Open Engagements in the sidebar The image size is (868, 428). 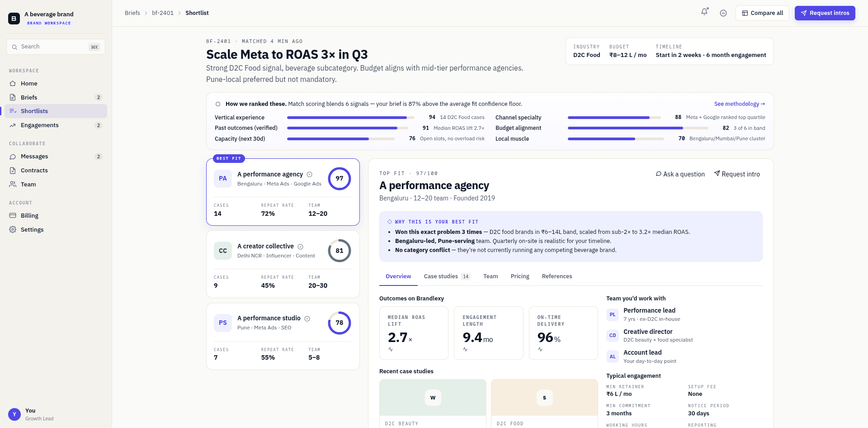(56, 125)
